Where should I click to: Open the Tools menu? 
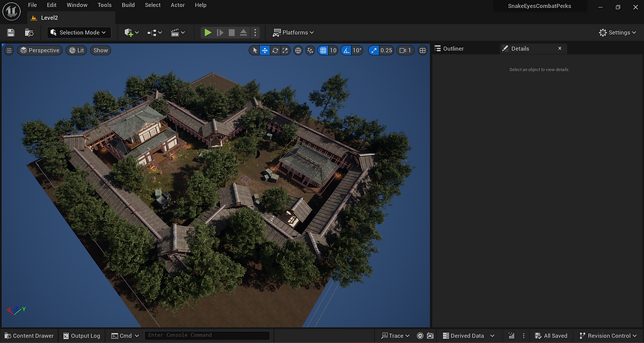point(104,5)
